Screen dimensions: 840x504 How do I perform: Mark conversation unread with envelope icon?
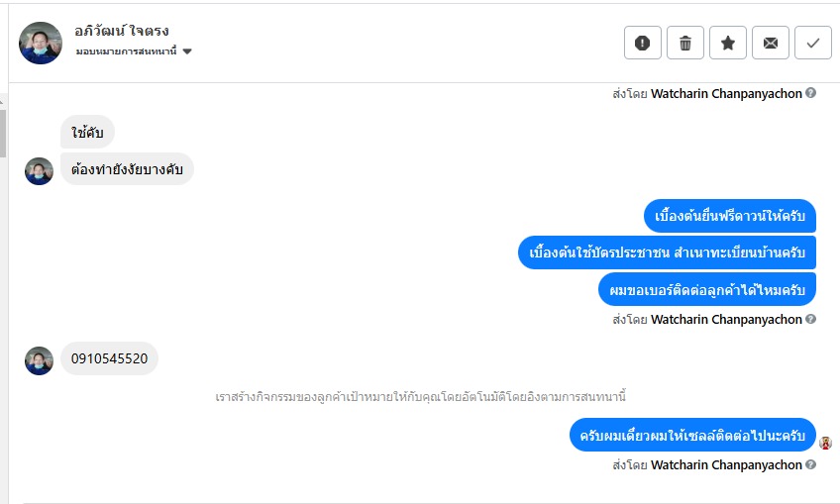pos(771,43)
